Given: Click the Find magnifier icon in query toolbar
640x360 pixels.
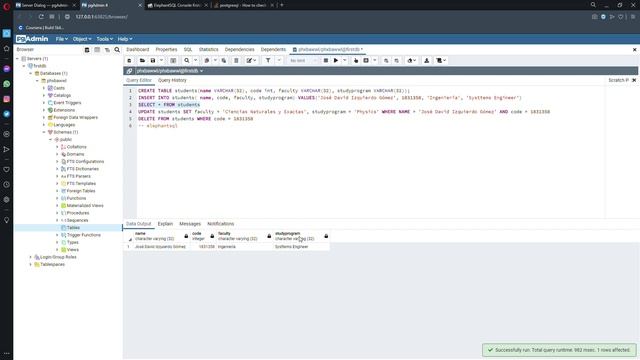Looking at the screenshot, I should coord(187,60).
